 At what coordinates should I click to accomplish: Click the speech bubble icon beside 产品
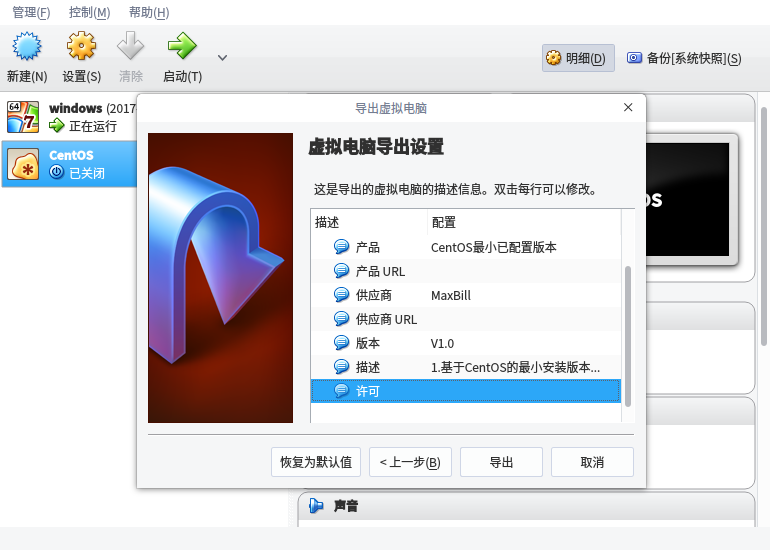click(341, 247)
